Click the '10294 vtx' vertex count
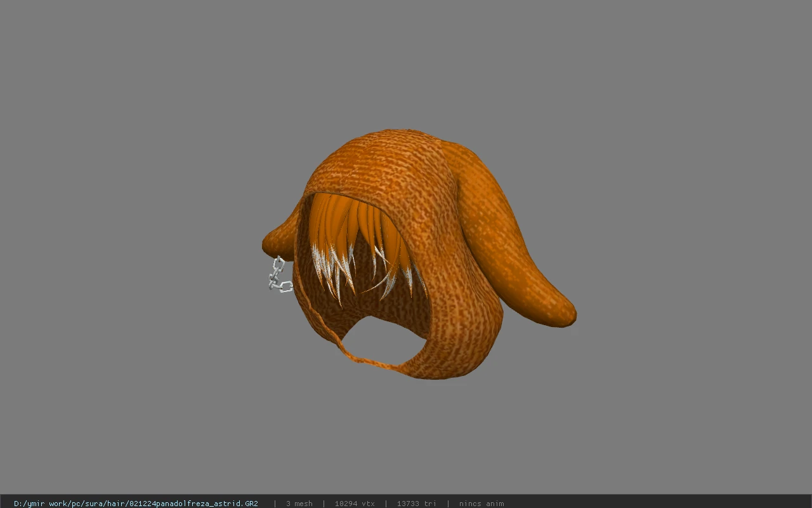812x508 pixels. point(355,504)
